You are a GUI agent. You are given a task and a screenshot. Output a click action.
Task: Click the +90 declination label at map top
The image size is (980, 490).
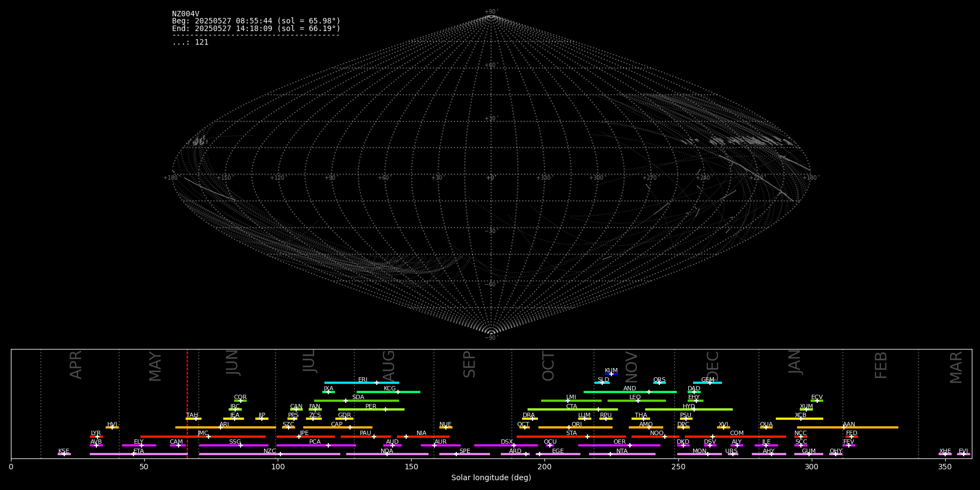[x=491, y=12]
